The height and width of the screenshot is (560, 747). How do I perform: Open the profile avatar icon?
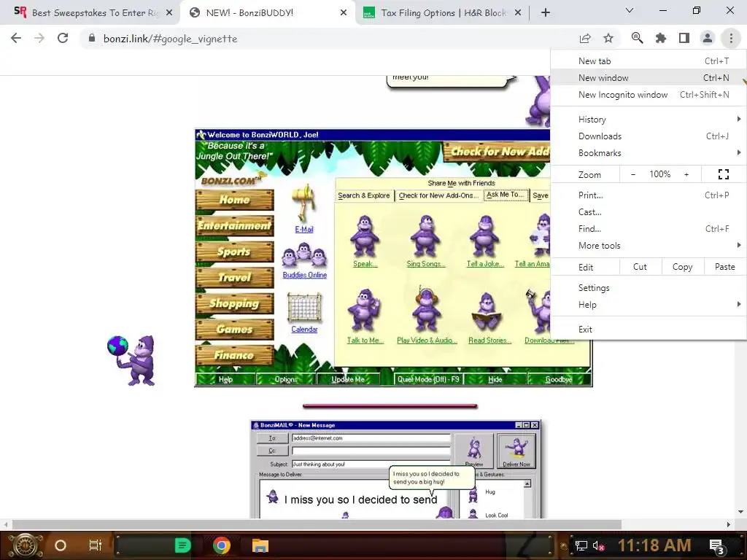708,38
